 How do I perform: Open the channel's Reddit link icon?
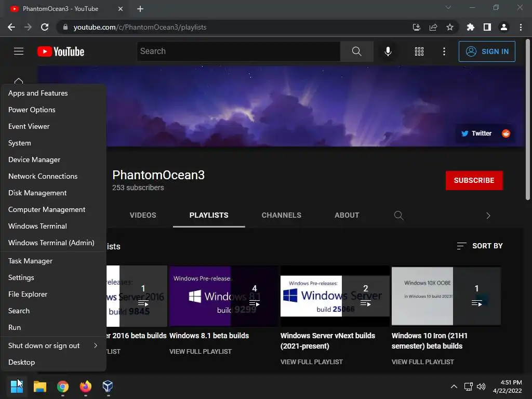pyautogui.click(x=506, y=134)
